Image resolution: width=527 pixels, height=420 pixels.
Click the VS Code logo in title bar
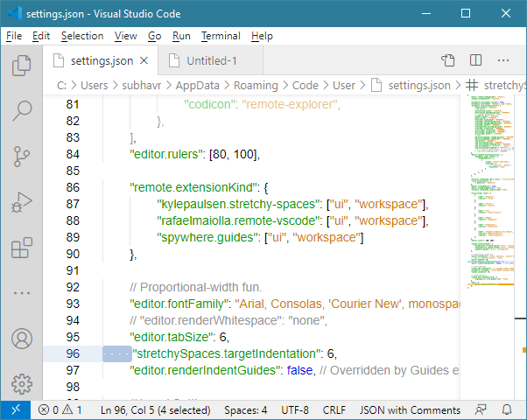click(15, 13)
